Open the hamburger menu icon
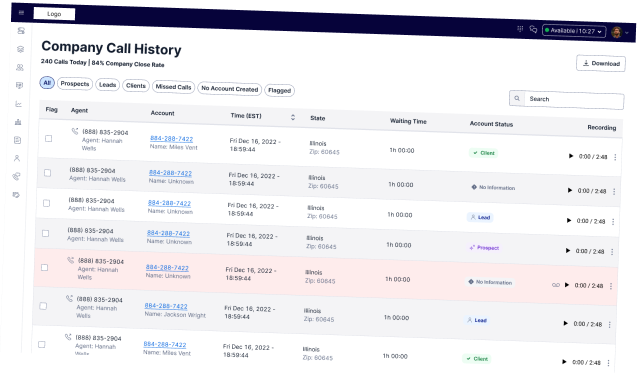637x373 pixels. 22,13
